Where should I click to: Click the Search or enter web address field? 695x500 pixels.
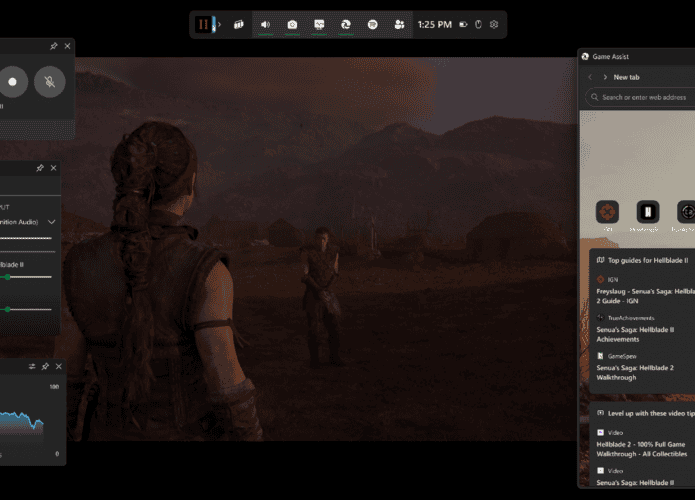pyautogui.click(x=640, y=97)
